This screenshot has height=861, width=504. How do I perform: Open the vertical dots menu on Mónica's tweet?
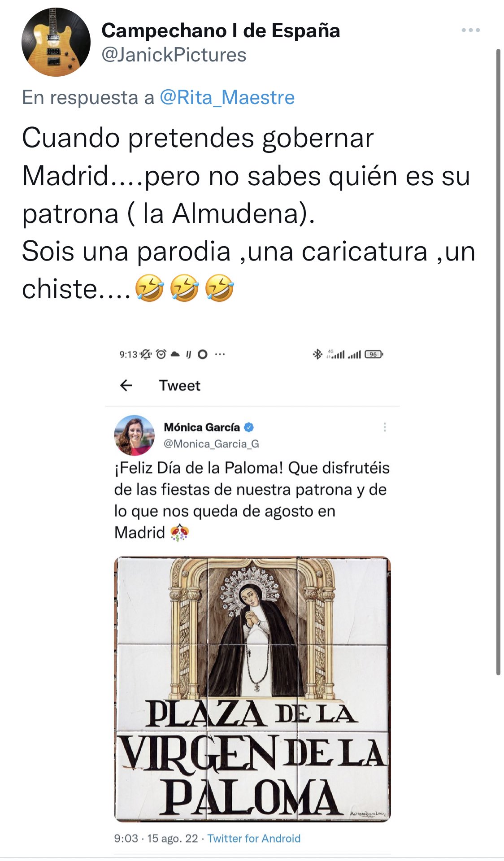(384, 427)
